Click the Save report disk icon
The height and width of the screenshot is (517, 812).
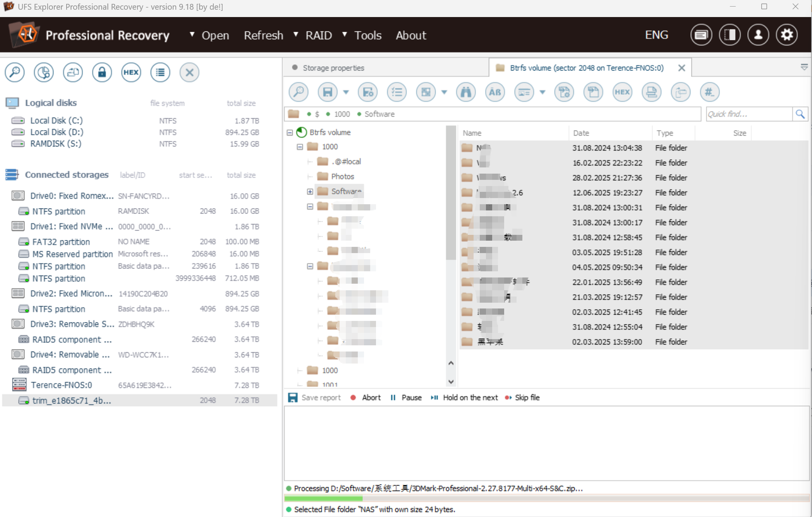[x=293, y=398]
